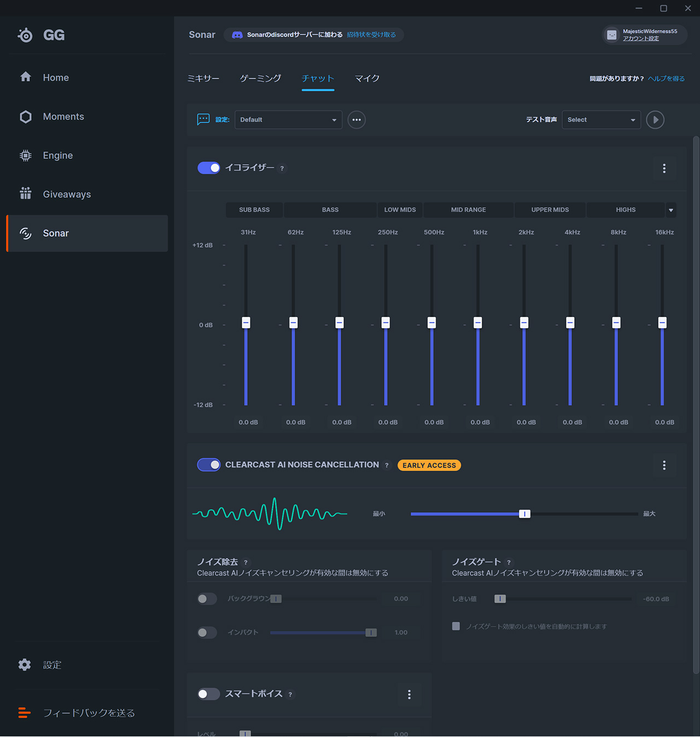Click the 1kHz equalizer slider handle
This screenshot has height=737, width=700.
click(x=478, y=323)
